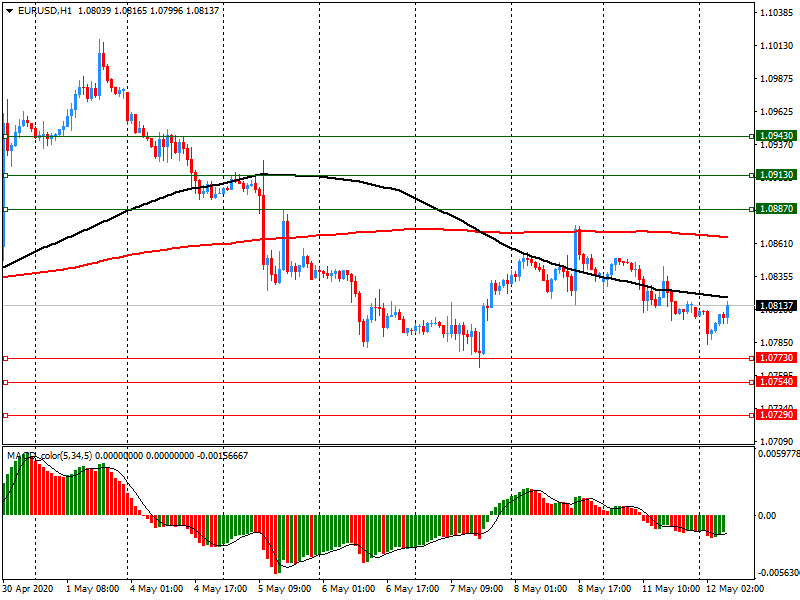Click the 6 May 01:00 time label

348,589
